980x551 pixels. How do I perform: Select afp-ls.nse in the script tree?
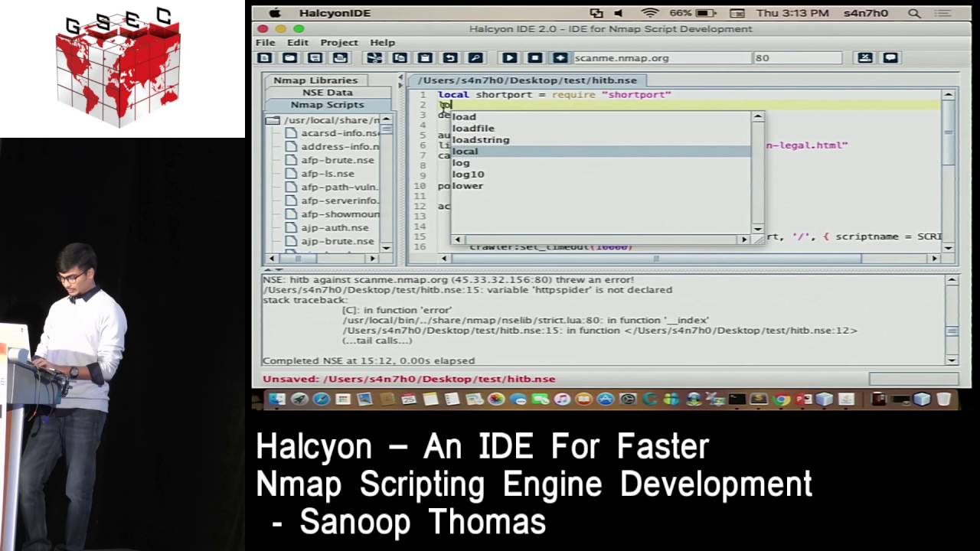(x=320, y=174)
